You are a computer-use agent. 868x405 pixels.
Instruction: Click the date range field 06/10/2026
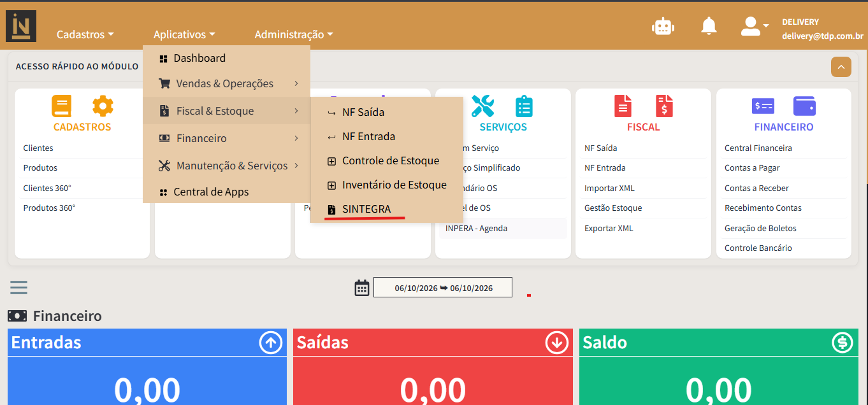[443, 287]
